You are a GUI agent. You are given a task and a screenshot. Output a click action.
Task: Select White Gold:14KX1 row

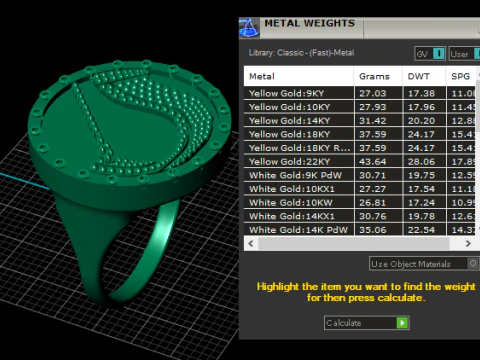(359, 216)
